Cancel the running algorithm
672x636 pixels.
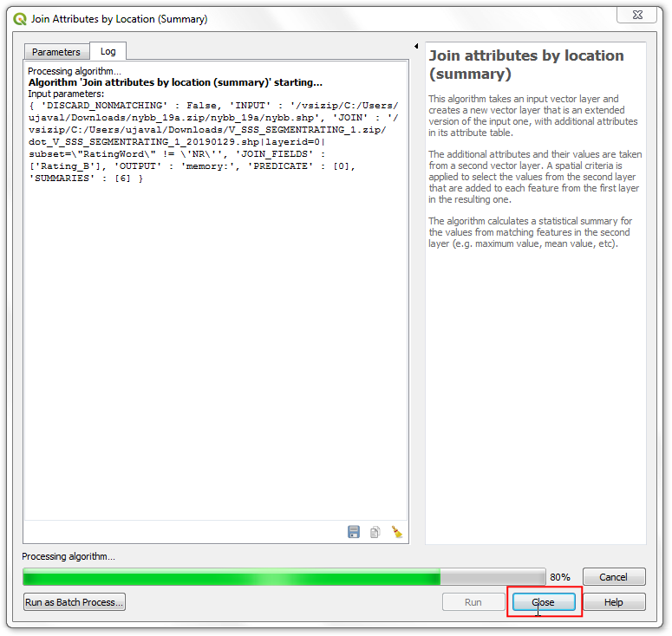[613, 577]
